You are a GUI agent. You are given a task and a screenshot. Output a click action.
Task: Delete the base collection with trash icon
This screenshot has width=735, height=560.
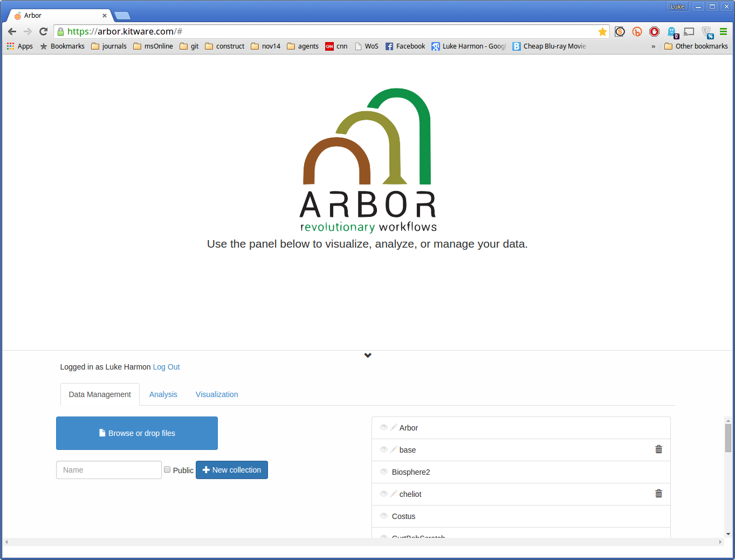click(658, 449)
